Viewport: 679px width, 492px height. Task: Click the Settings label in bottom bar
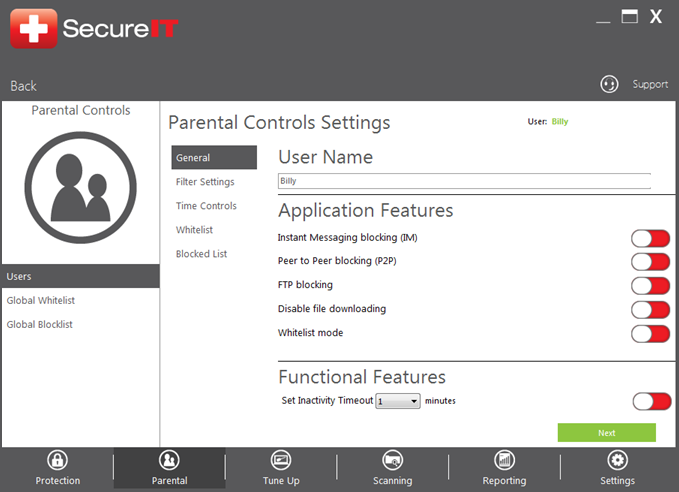pyautogui.click(x=618, y=481)
